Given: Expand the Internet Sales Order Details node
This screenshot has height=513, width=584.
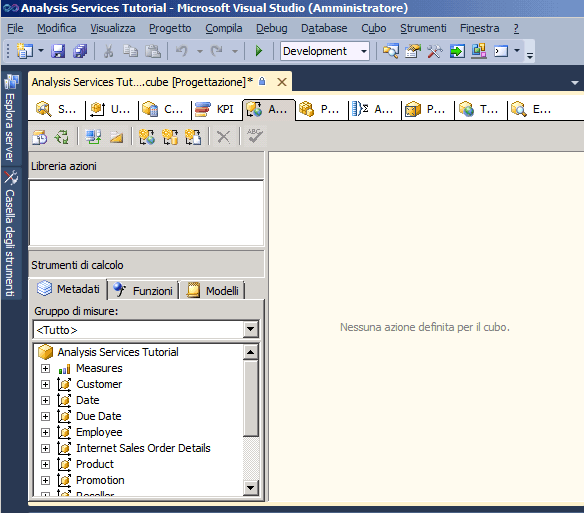Looking at the screenshot, I should point(45,449).
